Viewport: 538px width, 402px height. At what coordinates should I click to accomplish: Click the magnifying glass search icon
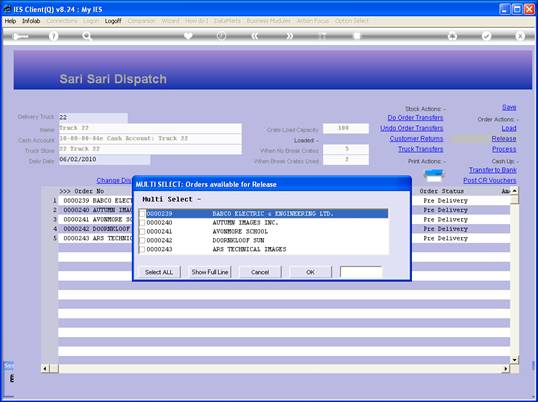tap(86, 36)
